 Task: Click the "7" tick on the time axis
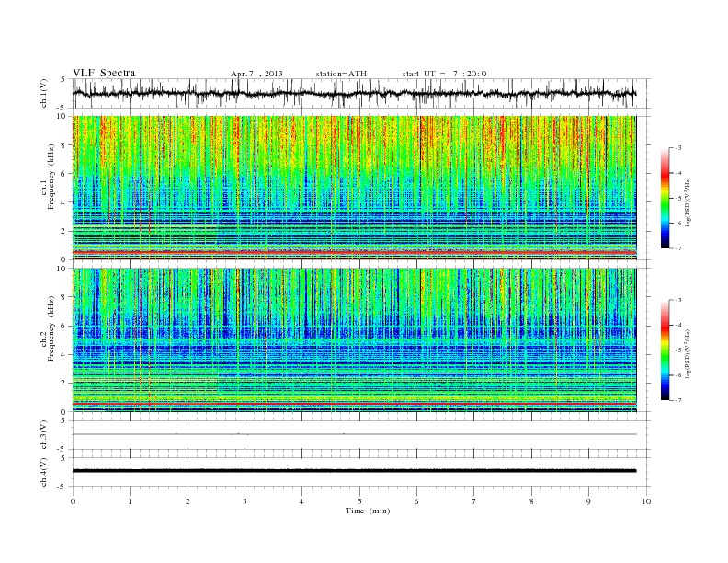tap(474, 501)
